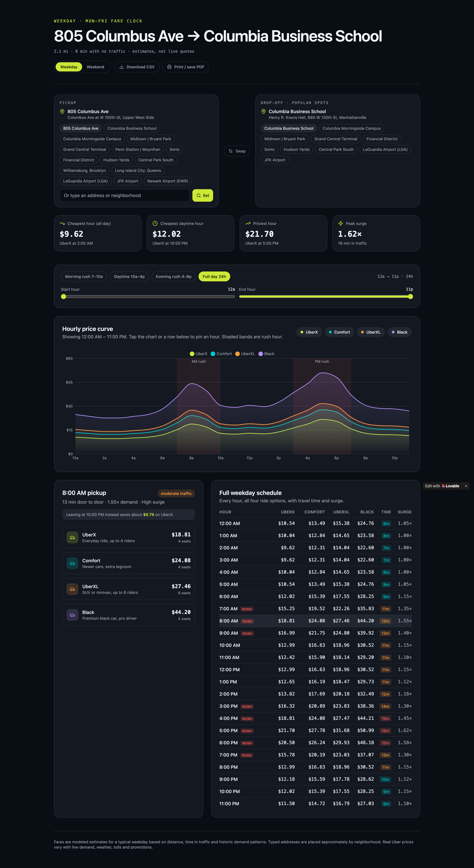Select Full day 24h range
This screenshot has width=474, height=868.
pyautogui.click(x=214, y=276)
